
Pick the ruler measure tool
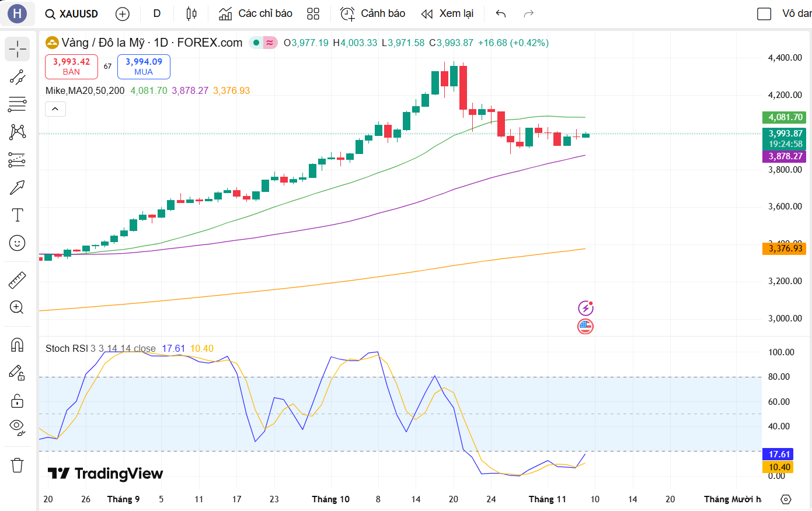coord(18,281)
